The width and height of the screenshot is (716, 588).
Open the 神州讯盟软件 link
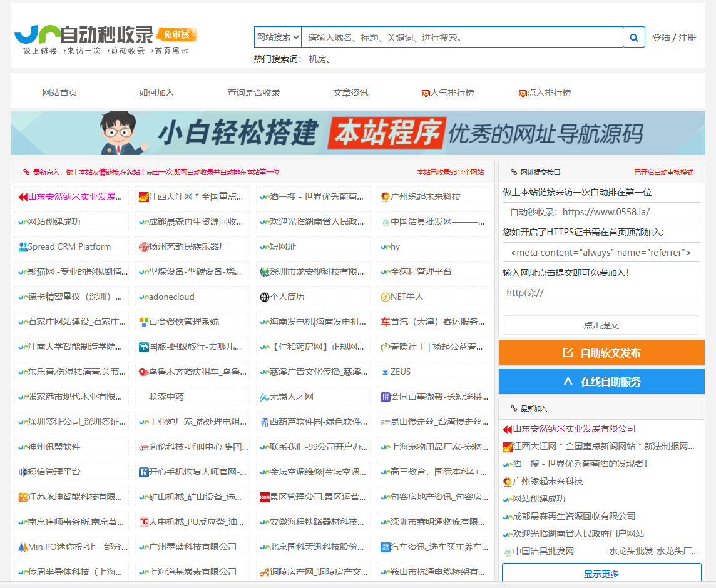(x=54, y=447)
